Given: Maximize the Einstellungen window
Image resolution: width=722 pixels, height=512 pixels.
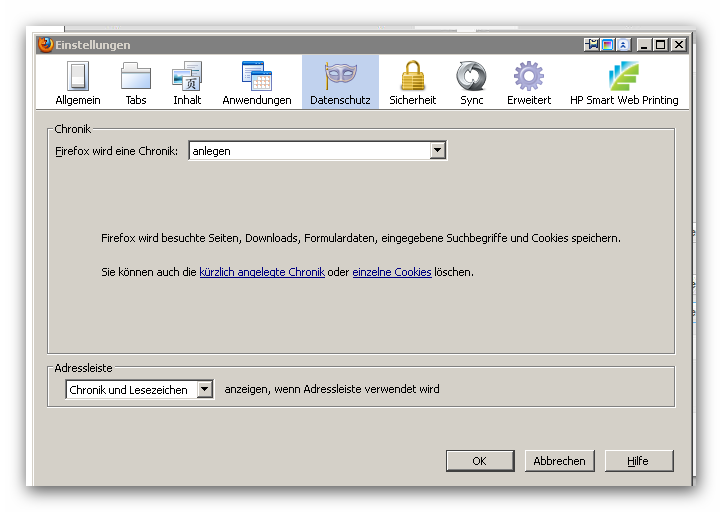Looking at the screenshot, I should tap(661, 45).
